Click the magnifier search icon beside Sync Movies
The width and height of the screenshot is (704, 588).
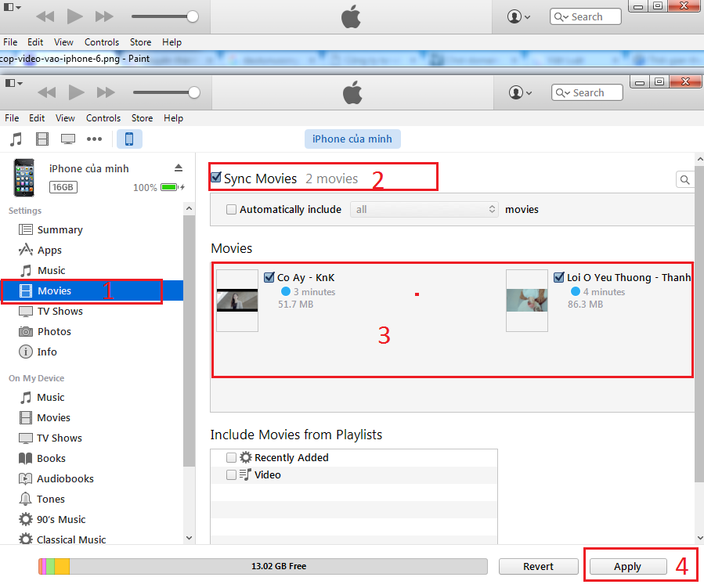684,180
